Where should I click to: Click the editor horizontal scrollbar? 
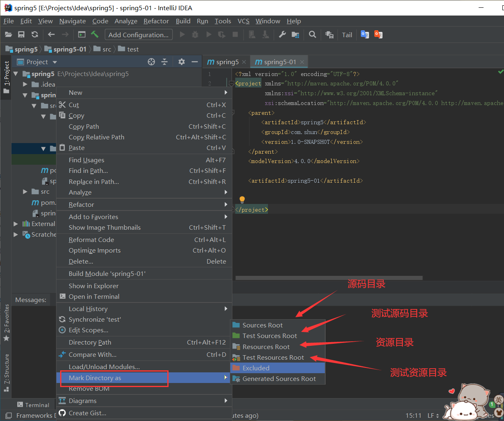329,278
